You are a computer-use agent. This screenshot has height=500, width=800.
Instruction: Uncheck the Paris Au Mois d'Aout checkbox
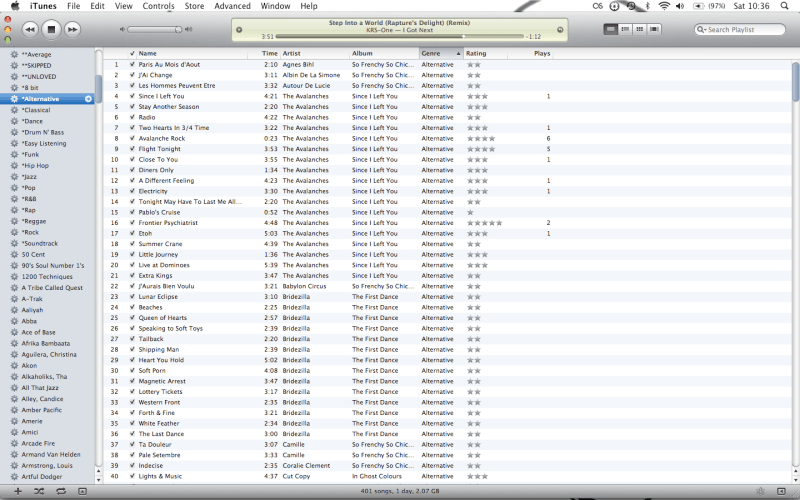pos(132,64)
